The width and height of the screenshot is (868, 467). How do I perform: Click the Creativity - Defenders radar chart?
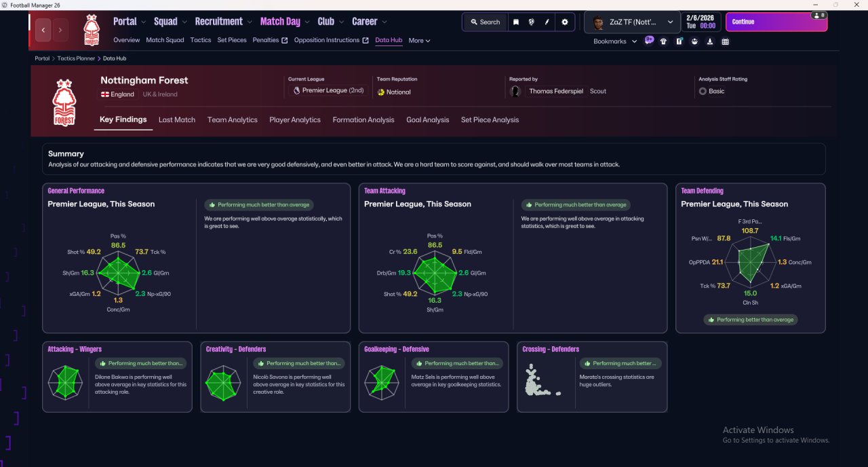coord(223,382)
